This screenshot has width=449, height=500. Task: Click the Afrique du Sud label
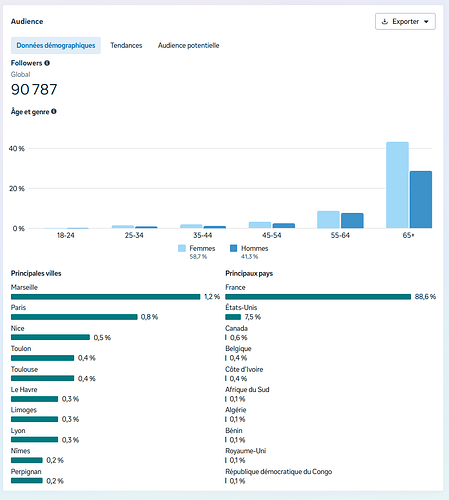pos(247,390)
